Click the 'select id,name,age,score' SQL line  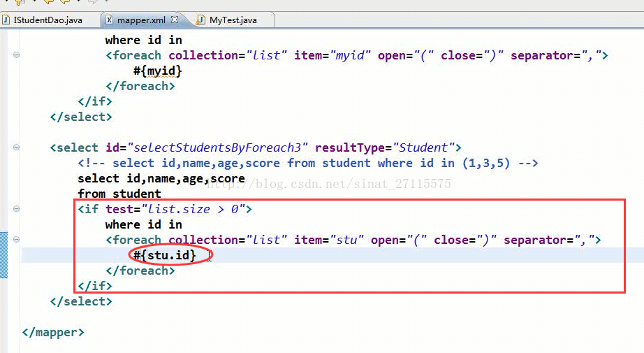tap(161, 179)
